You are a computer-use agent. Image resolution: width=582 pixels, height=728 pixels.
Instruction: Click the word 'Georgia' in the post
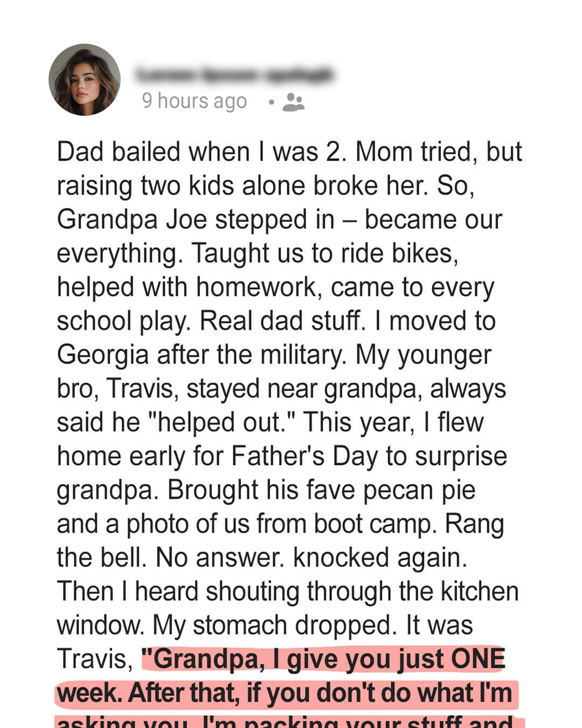point(102,355)
